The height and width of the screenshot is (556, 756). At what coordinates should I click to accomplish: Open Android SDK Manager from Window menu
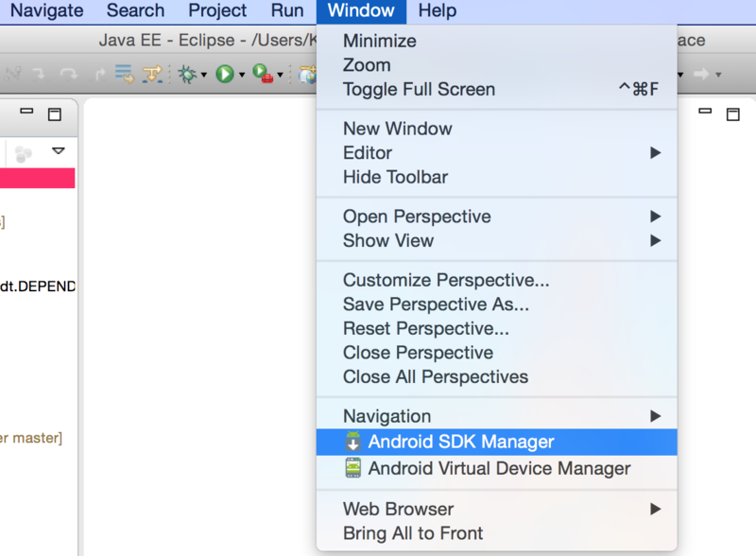click(x=497, y=442)
